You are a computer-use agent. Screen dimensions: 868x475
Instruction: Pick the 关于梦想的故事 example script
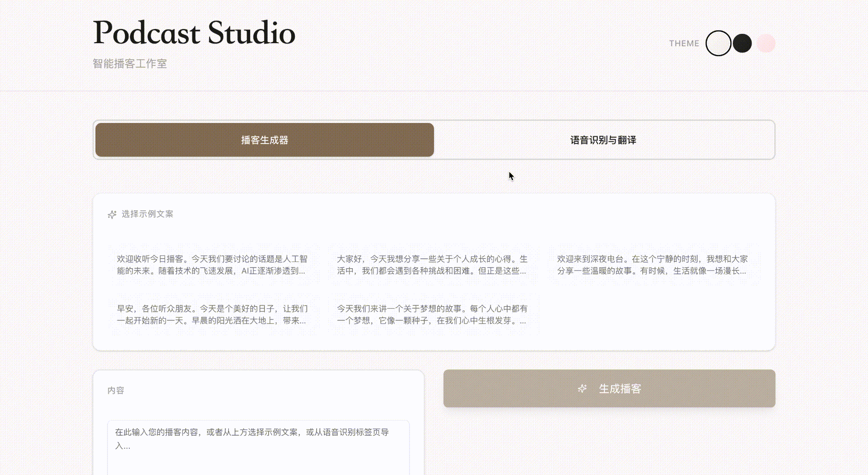click(x=432, y=314)
